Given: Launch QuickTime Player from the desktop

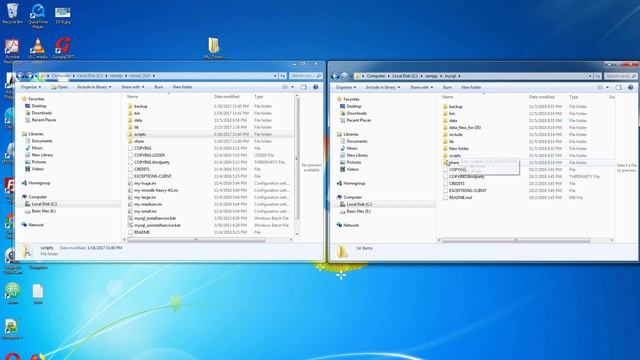Looking at the screenshot, I should (x=38, y=16).
